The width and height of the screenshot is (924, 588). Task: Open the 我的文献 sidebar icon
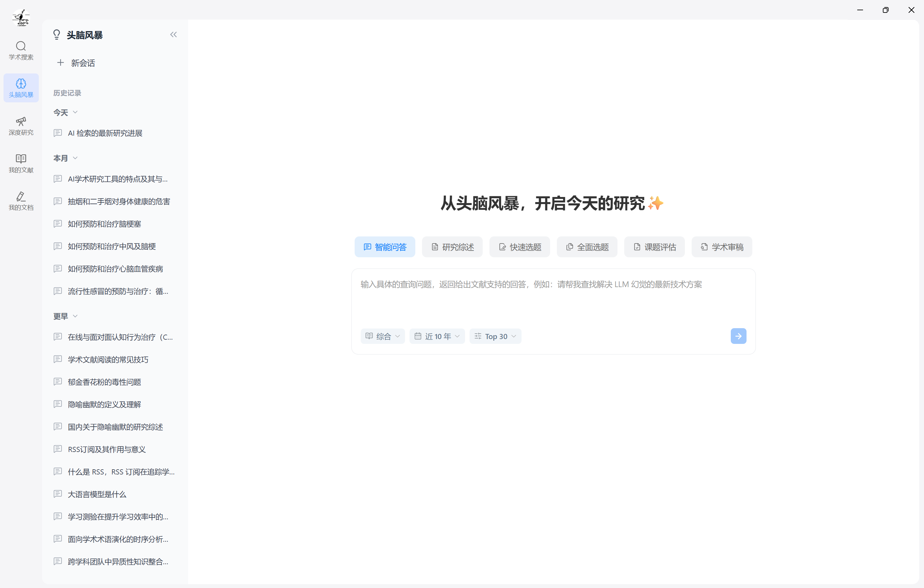21,163
